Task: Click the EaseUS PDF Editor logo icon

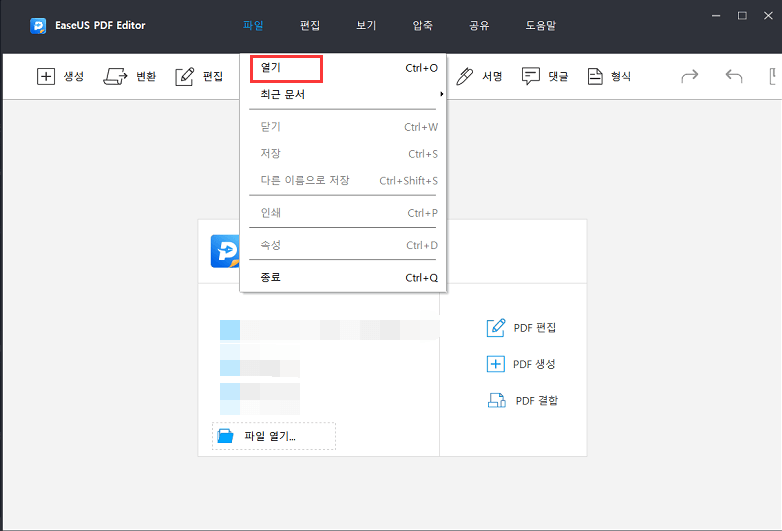Action: [x=40, y=25]
